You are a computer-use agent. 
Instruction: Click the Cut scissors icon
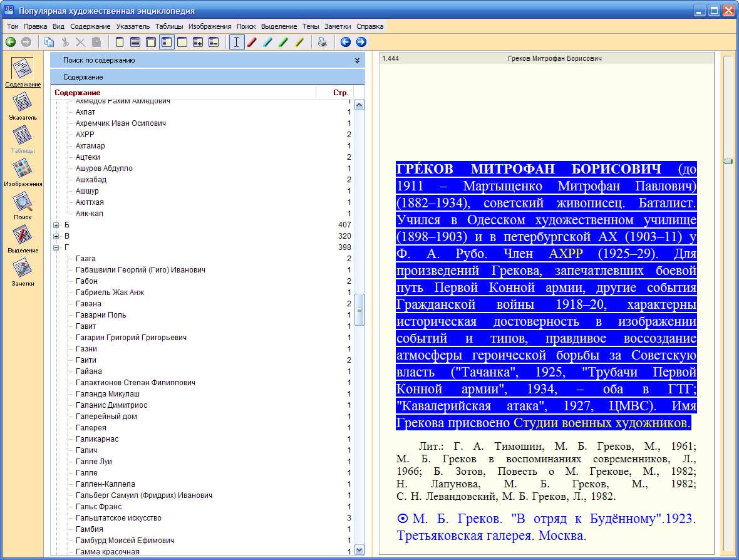tap(65, 42)
